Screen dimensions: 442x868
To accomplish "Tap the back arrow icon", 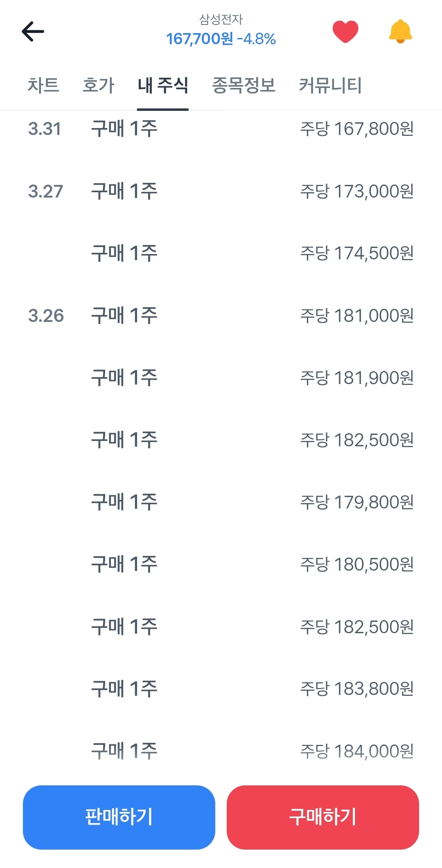I will click(x=33, y=31).
